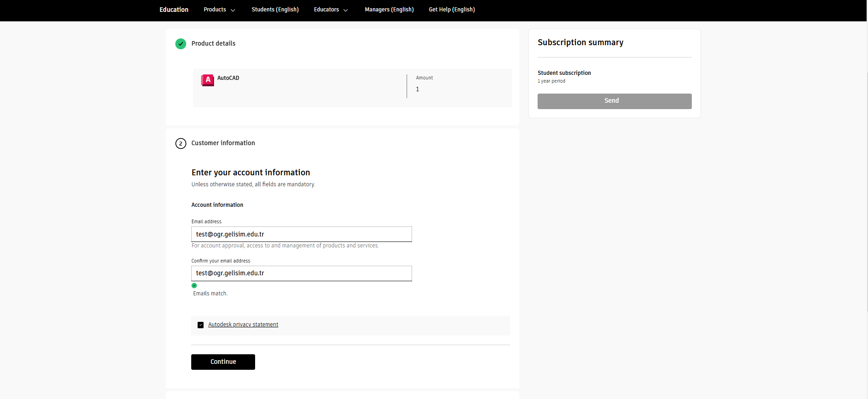Viewport: 868px width, 399px height.
Task: Click the page vertical scrollbar
Action: [x=867, y=192]
